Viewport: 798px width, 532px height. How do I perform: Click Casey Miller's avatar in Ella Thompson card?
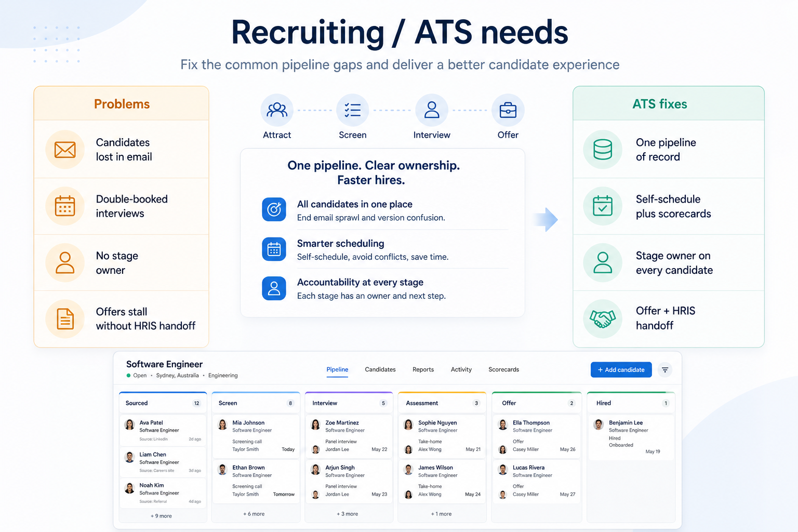(x=503, y=449)
